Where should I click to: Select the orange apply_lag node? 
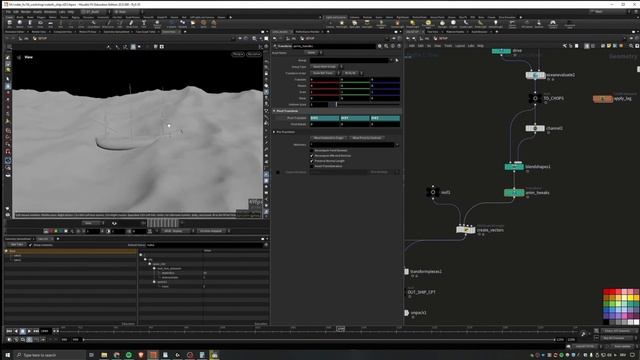[603, 99]
